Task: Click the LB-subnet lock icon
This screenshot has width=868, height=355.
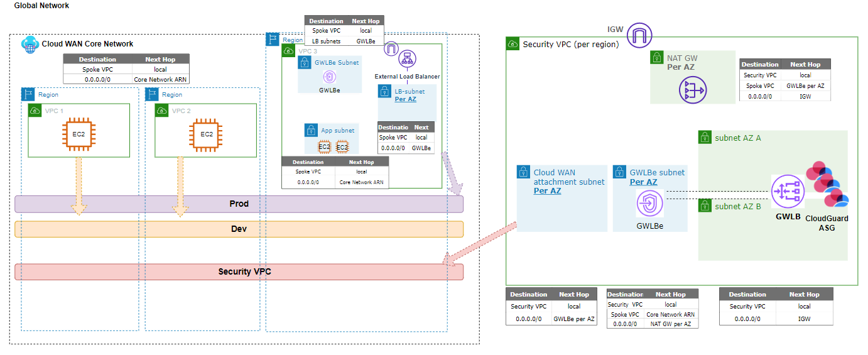Action: click(384, 91)
